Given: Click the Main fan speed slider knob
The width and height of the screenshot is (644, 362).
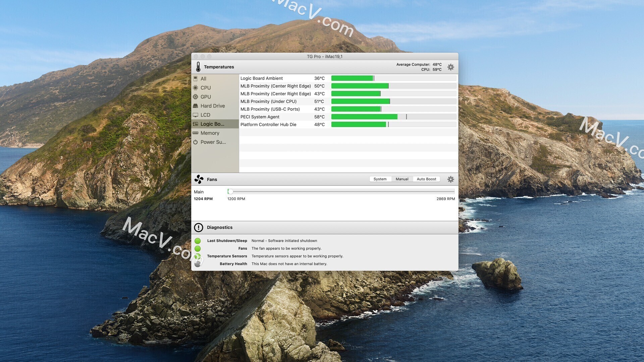Looking at the screenshot, I should point(230,191).
